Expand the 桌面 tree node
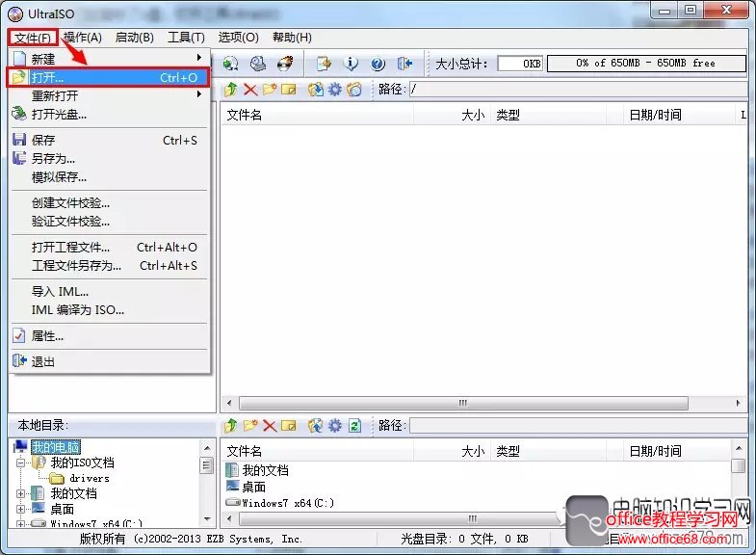This screenshot has width=756, height=555. [x=21, y=509]
